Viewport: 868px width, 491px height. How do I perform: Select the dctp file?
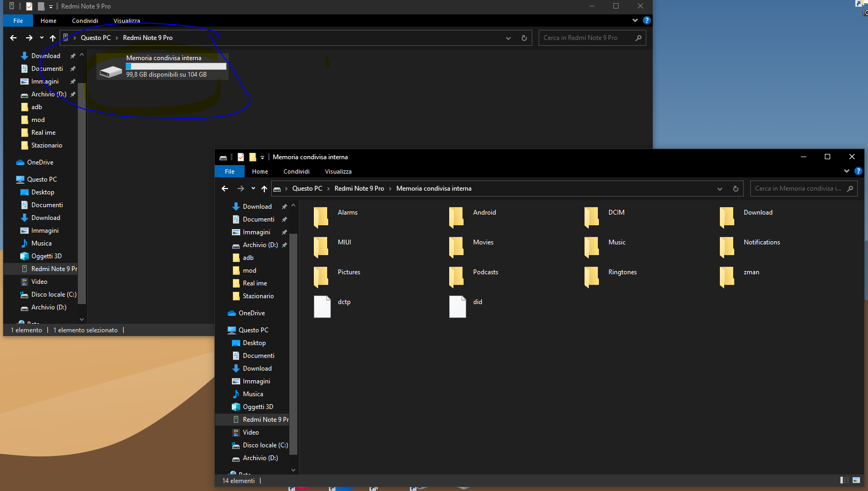pyautogui.click(x=332, y=306)
